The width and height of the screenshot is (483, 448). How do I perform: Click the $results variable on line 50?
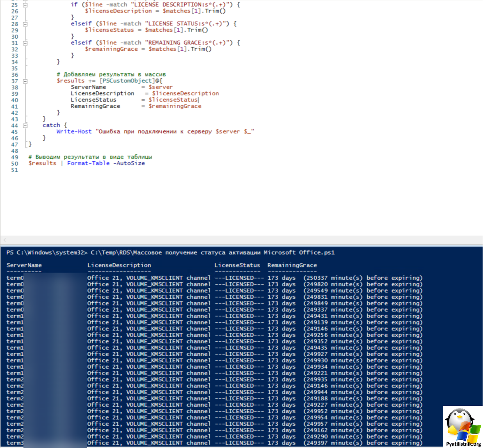42,163
